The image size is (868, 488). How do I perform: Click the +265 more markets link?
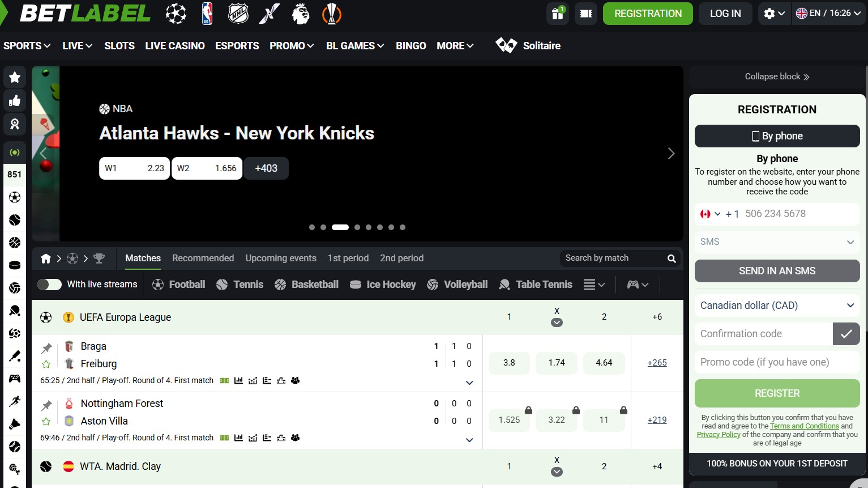[657, 363]
